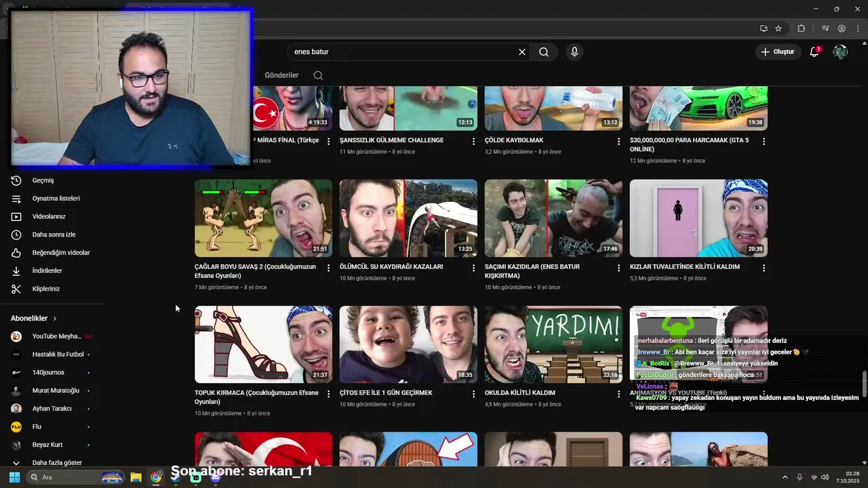The height and width of the screenshot is (488, 868).
Task: Click the channel search magnifier next to Gönderiler
Action: click(318, 75)
